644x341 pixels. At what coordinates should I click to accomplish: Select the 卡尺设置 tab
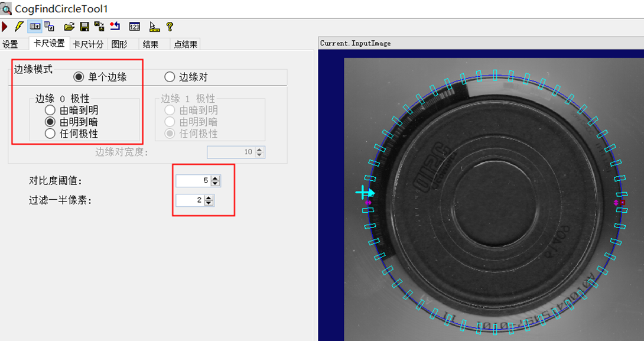pyautogui.click(x=49, y=43)
